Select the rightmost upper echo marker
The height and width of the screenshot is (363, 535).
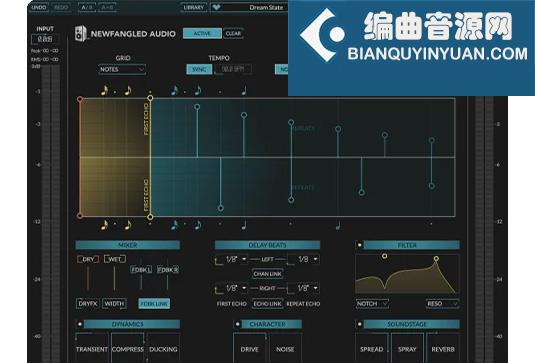click(x=432, y=140)
